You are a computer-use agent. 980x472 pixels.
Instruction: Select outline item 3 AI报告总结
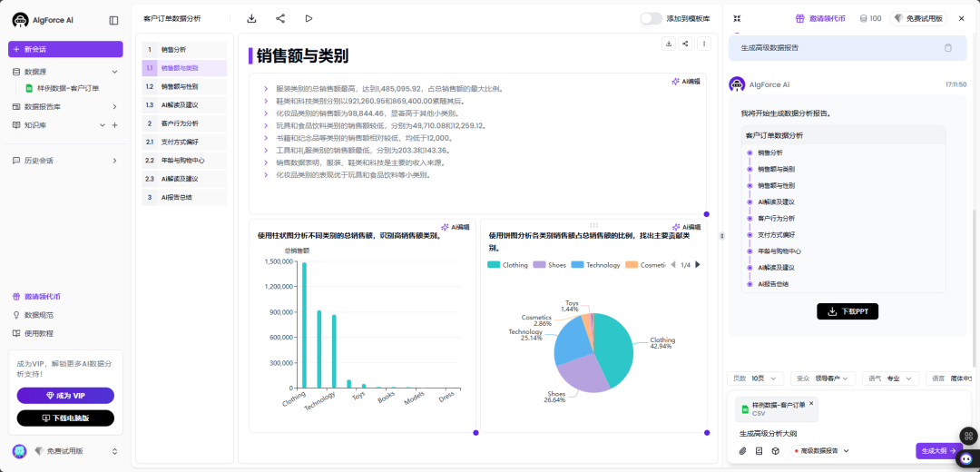[x=184, y=198]
